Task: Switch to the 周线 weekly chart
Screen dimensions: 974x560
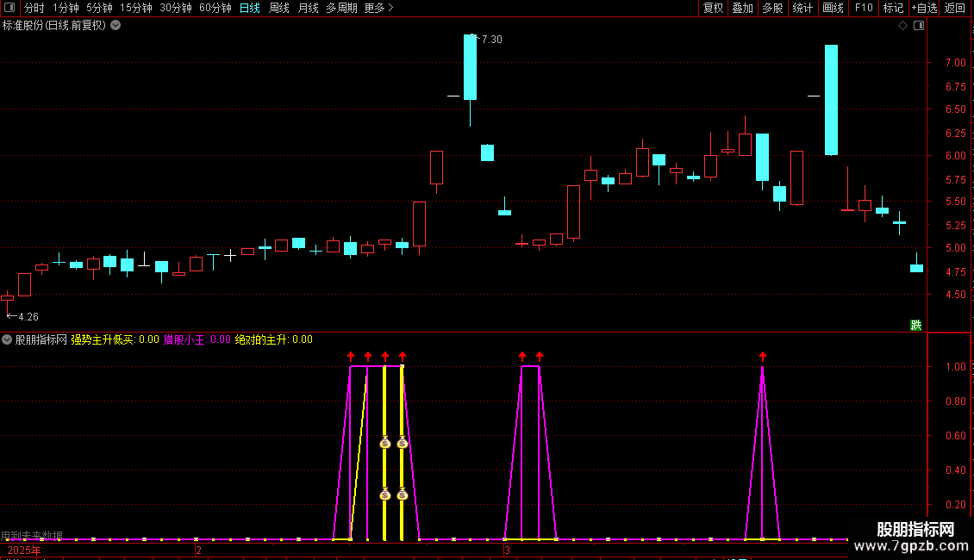Action: (279, 8)
